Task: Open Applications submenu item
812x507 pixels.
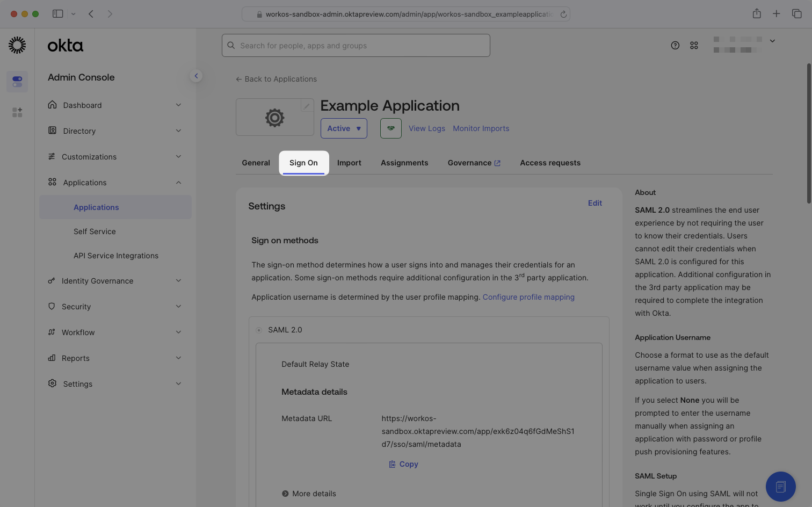Action: (115, 207)
